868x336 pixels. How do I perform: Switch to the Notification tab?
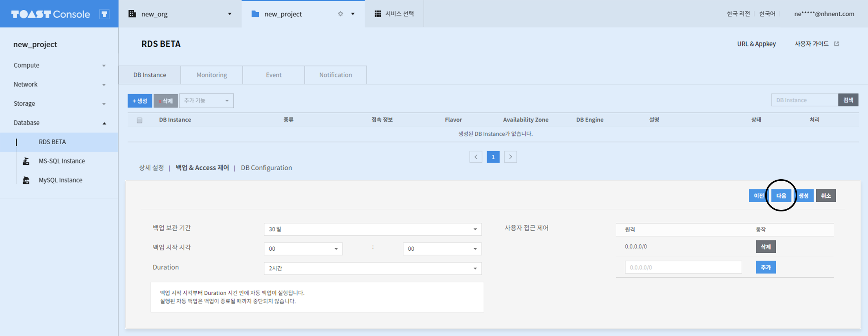[336, 75]
